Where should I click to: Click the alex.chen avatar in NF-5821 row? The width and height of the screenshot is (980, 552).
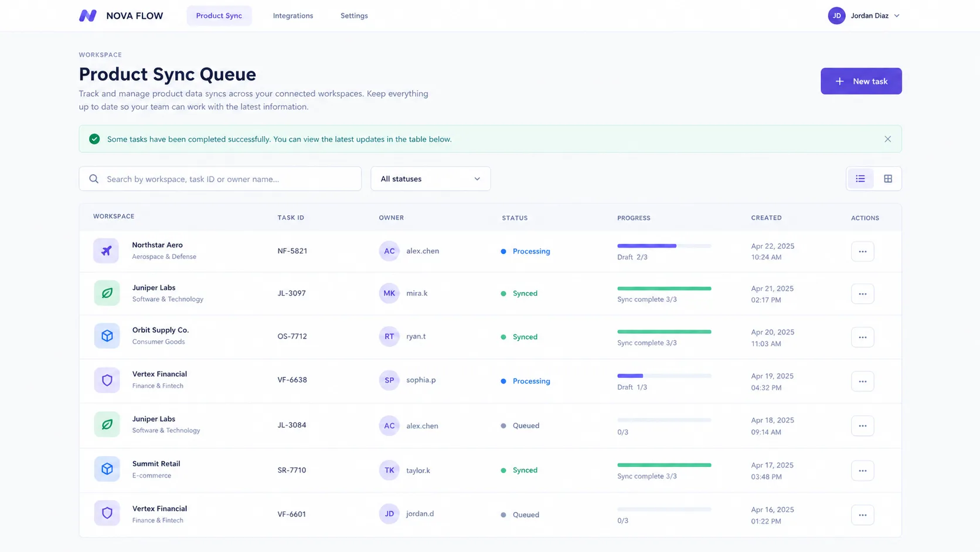coord(389,251)
